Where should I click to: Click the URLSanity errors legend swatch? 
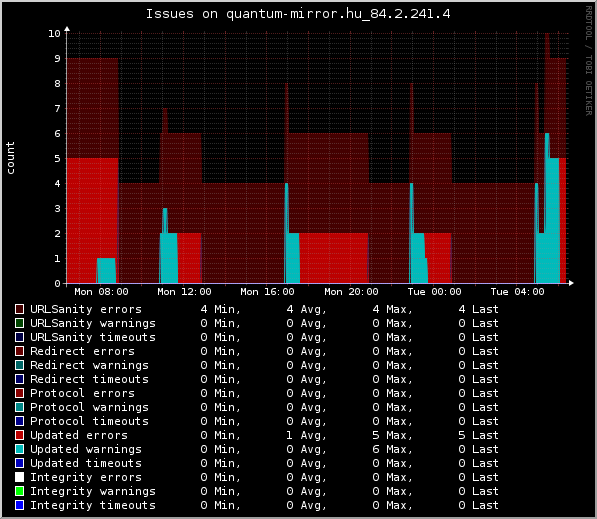19,309
